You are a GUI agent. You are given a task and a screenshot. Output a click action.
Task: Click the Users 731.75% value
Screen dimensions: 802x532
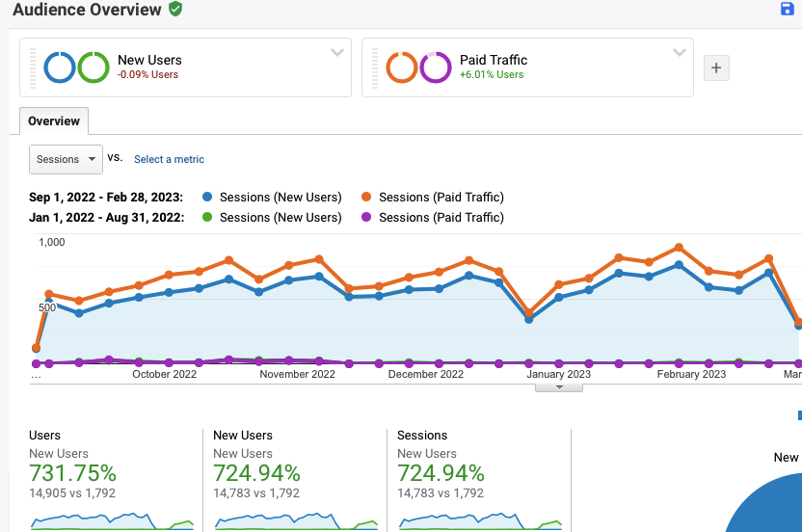72,473
